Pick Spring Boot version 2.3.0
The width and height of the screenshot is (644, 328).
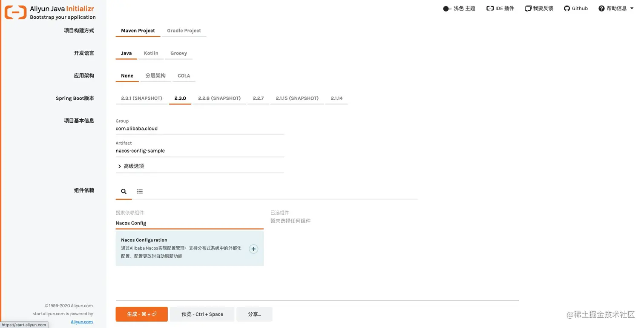point(180,98)
